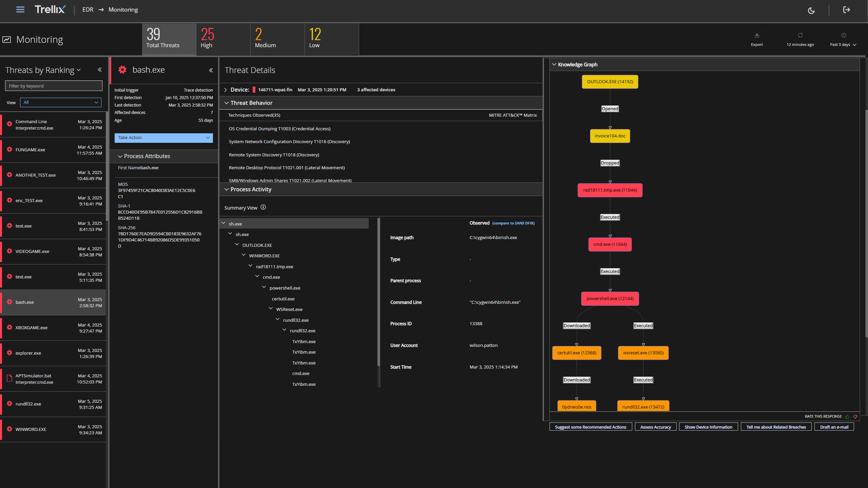The width and height of the screenshot is (868, 488).
Task: Expand the Device row chevron
Action: (x=226, y=90)
